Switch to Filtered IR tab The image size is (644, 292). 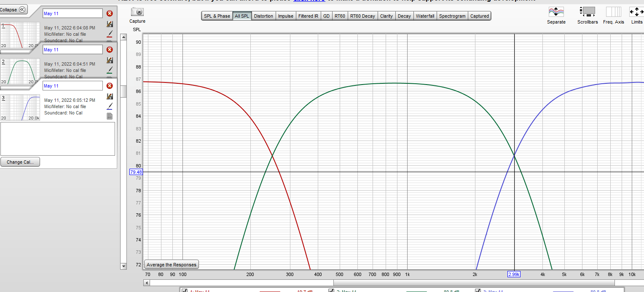pyautogui.click(x=308, y=16)
